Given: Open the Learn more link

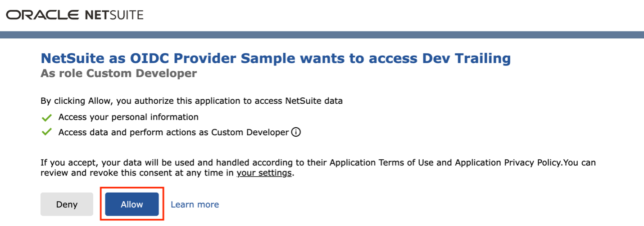Looking at the screenshot, I should point(195,204).
